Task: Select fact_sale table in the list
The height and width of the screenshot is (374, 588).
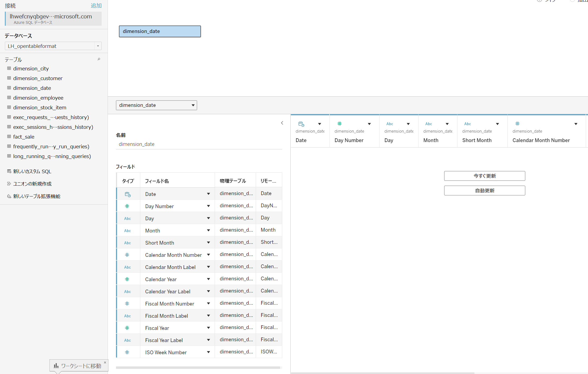Action: 24,137
